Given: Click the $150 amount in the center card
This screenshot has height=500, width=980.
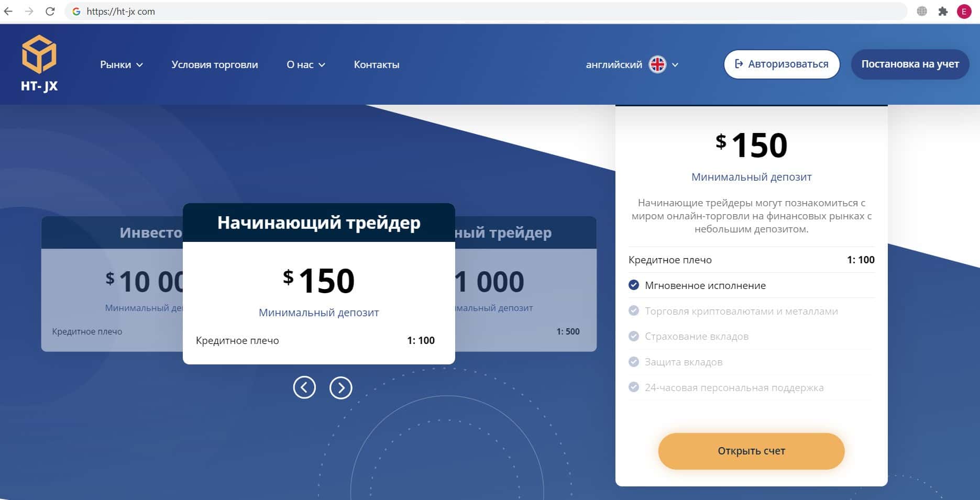Looking at the screenshot, I should click(318, 281).
